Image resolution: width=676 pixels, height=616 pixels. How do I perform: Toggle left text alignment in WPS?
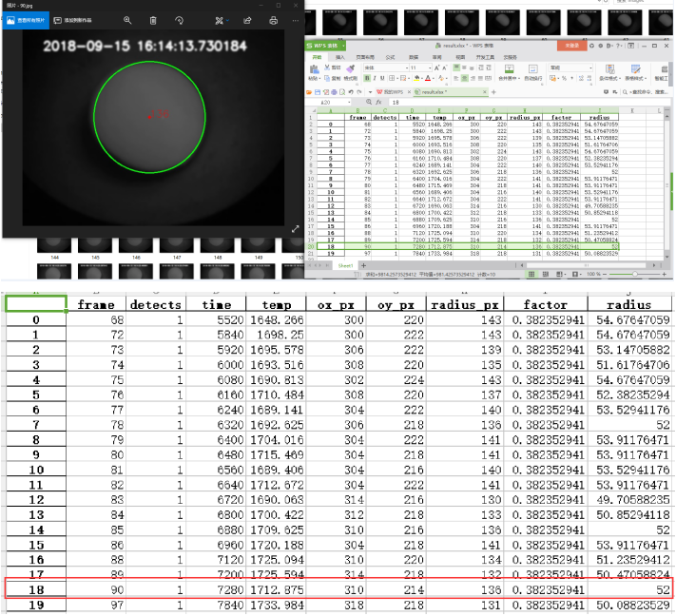pyautogui.click(x=455, y=79)
